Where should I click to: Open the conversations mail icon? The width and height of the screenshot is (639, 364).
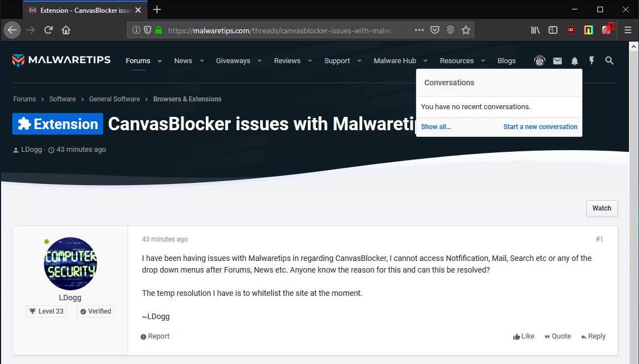point(557,61)
